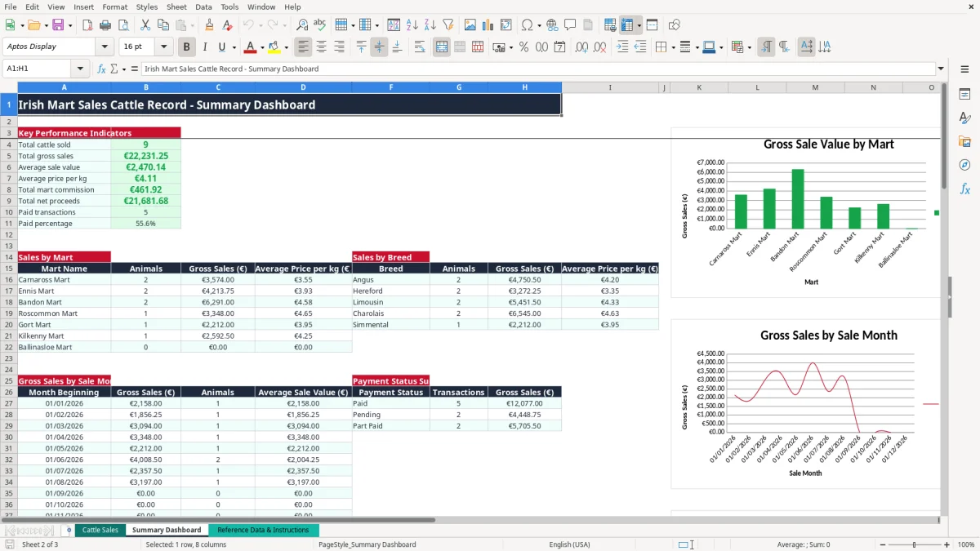The height and width of the screenshot is (551, 980).
Task: Open the Paste options dropdown arrow
Action: tap(191, 25)
